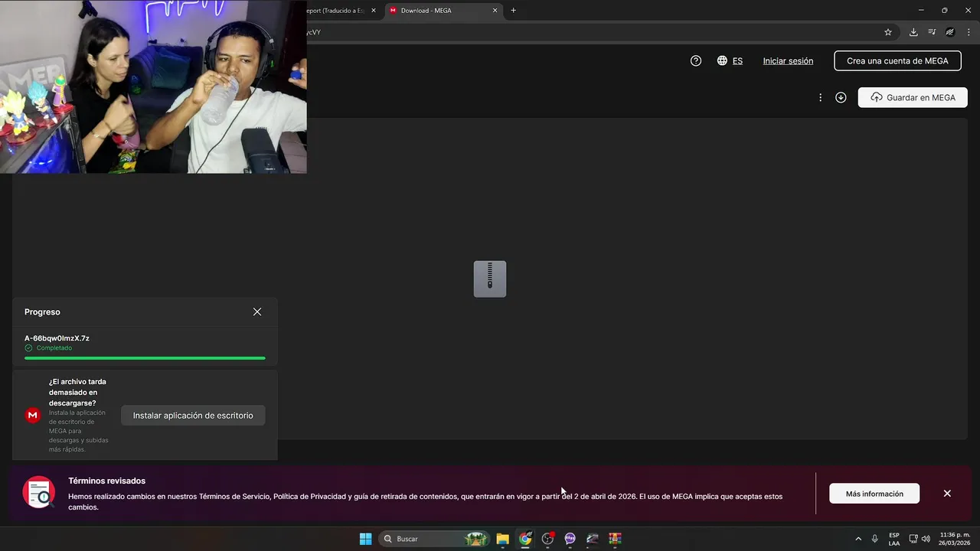The height and width of the screenshot is (551, 980).
Task: Show hidden system tray icons
Action: pos(858,539)
